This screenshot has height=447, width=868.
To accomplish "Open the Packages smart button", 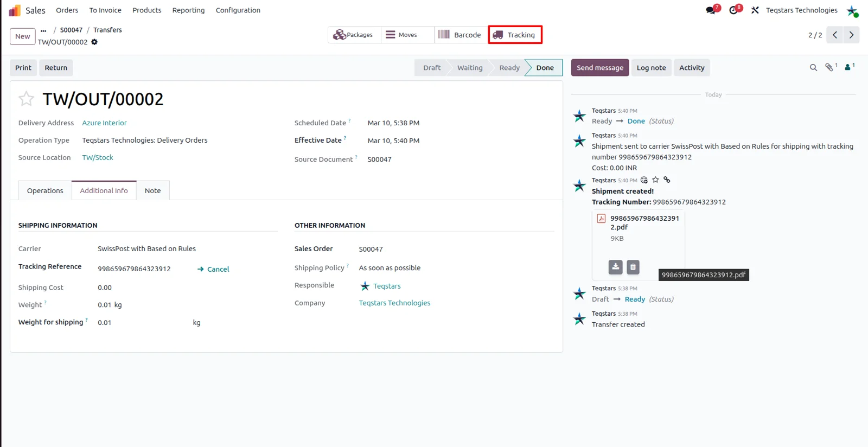I will tap(354, 35).
